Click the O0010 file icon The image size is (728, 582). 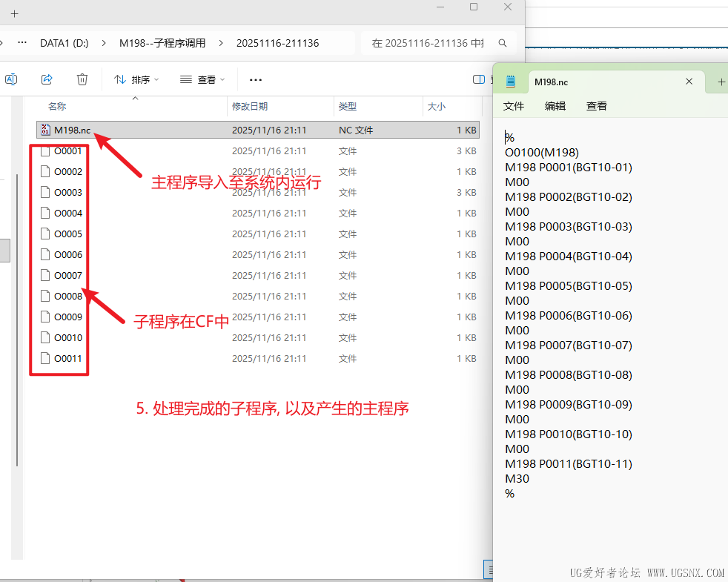point(45,337)
